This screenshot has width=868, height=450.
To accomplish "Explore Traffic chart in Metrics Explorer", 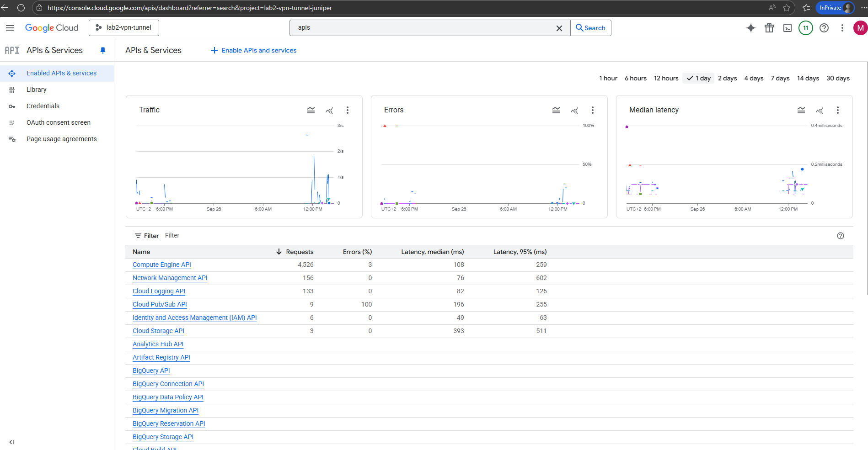I will tap(329, 110).
